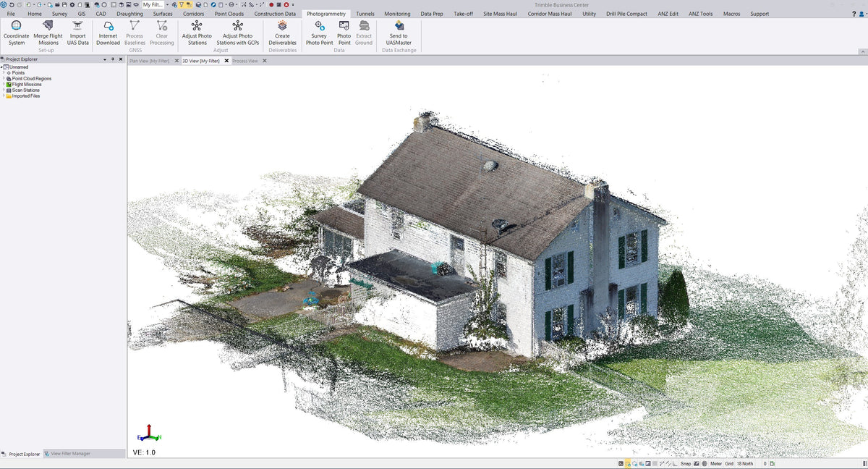Select Imported Files in tree
Viewport: 868px width, 469px height.
[x=26, y=96]
